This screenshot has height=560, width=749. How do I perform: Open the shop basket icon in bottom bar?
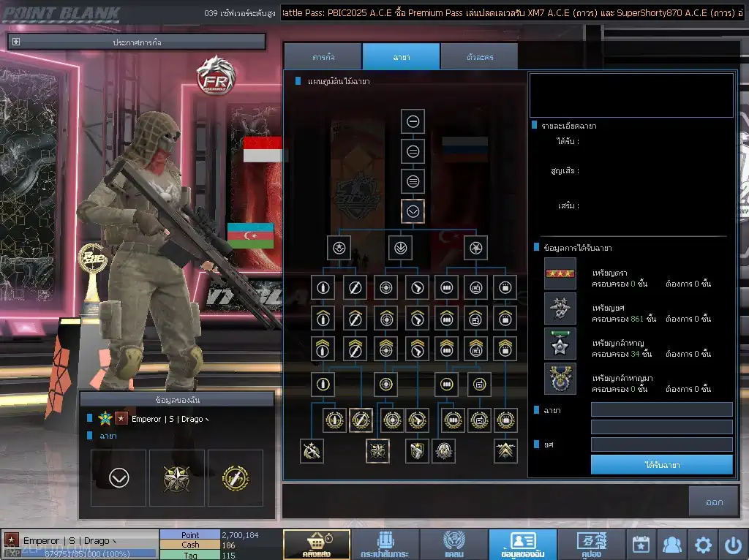[x=316, y=544]
